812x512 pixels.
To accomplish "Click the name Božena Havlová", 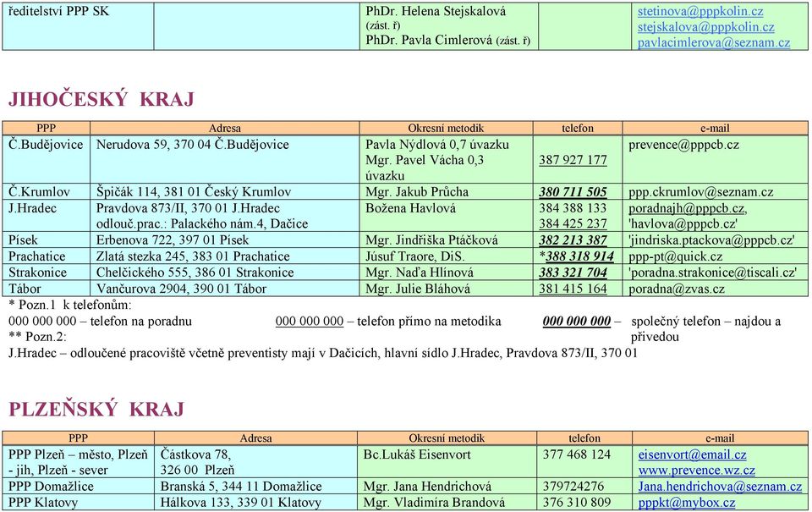I will 411,208.
